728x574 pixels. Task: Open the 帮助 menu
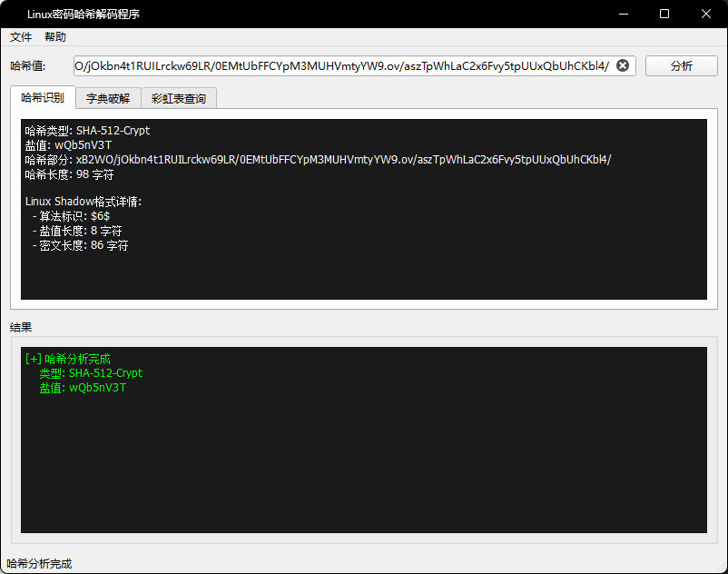(x=55, y=37)
